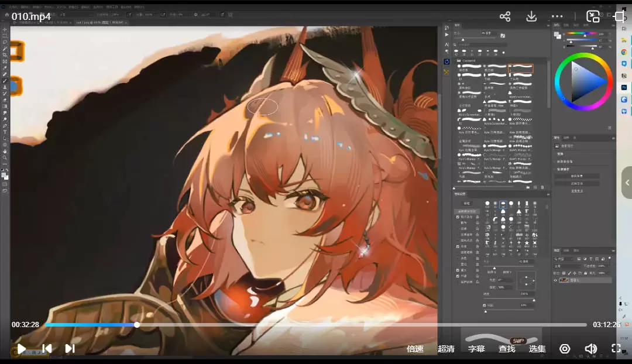Toggle visibility eye of the layer
This screenshot has height=364, width=632.
point(556,280)
